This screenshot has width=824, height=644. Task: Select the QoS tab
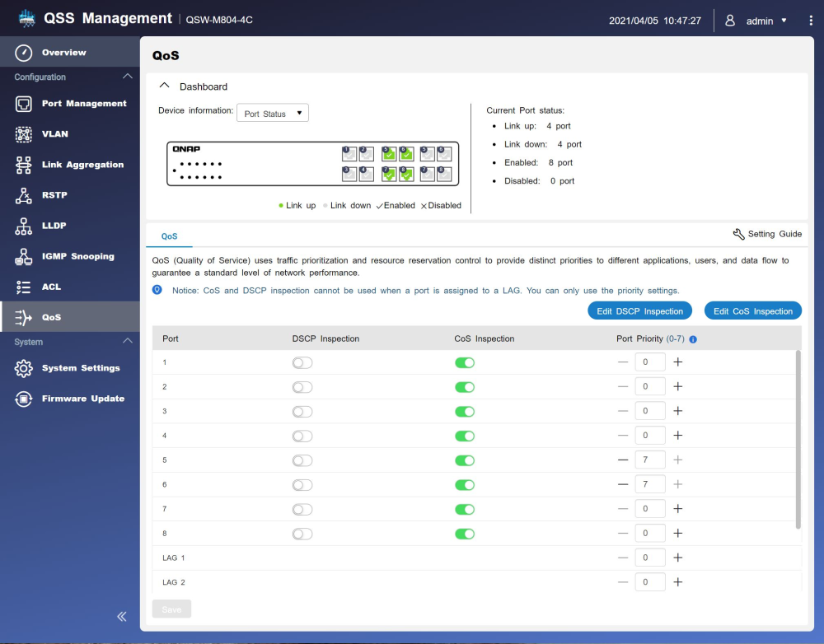[x=169, y=236]
